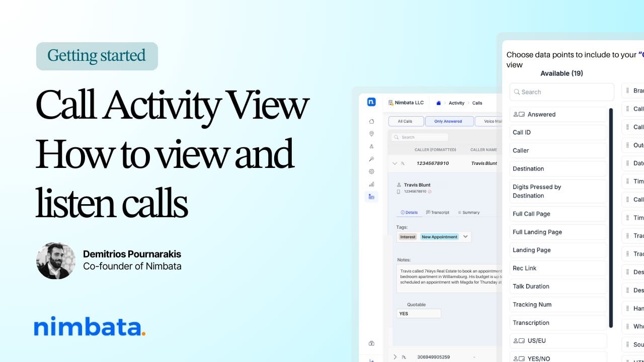Select the highlighted Activity icon in the sidebar

click(x=371, y=197)
